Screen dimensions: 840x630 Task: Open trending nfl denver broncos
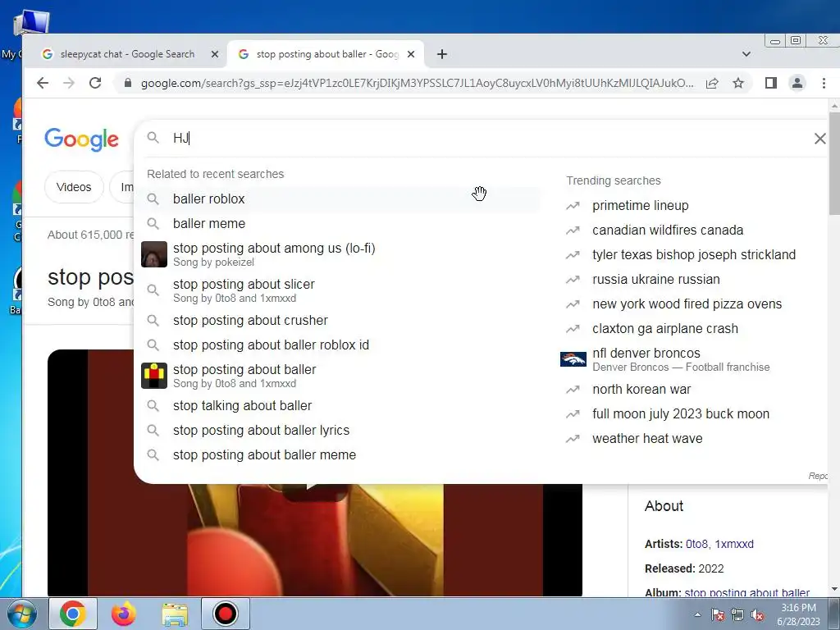point(680,359)
